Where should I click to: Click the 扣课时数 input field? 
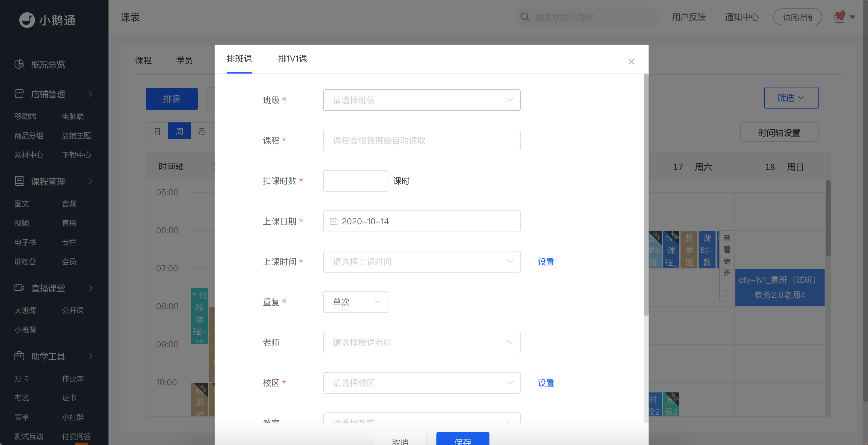pos(356,181)
